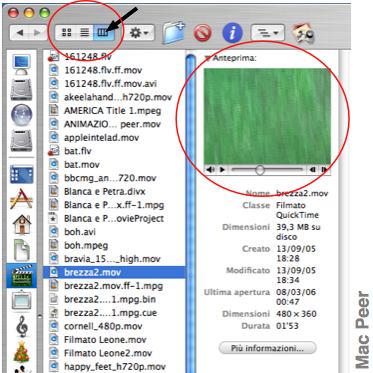This screenshot has height=373, width=373.
Task: Open Get Info with the blue i icon
Action: click(x=232, y=33)
